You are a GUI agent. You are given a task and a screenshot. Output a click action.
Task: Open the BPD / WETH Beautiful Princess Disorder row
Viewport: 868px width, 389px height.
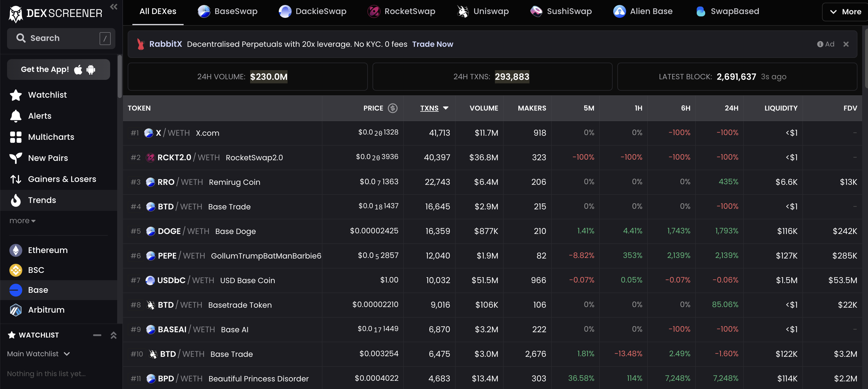(x=492, y=378)
